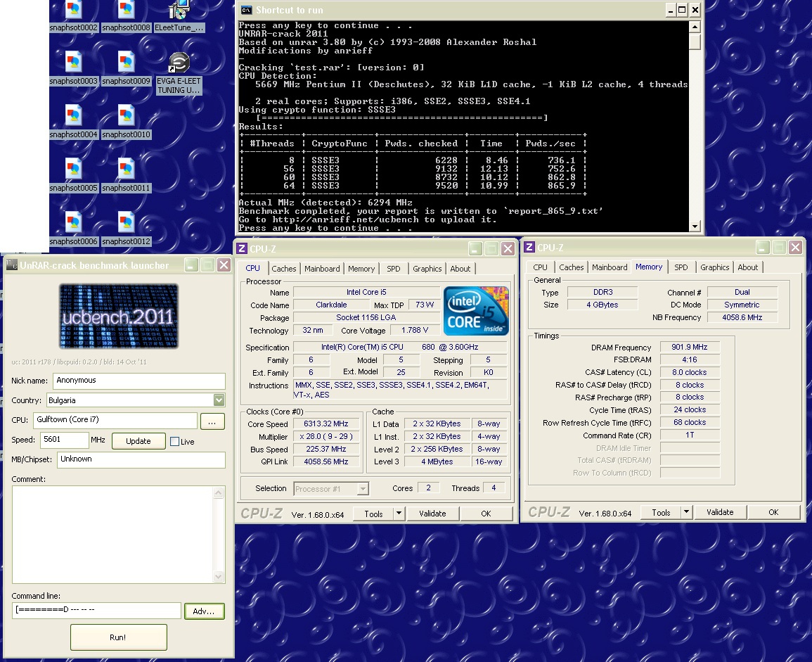Expand the Country dropdown showing Bulgaria
This screenshot has width=812, height=662.
(x=219, y=400)
